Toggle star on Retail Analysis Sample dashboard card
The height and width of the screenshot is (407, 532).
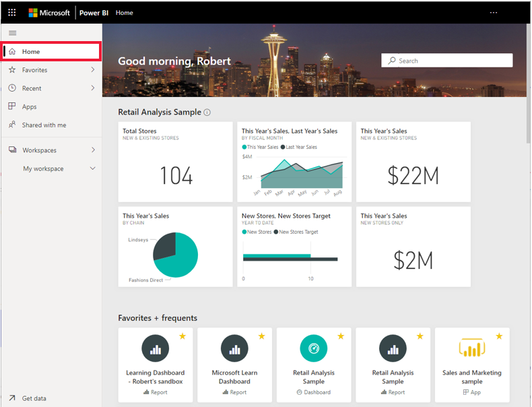tap(341, 336)
